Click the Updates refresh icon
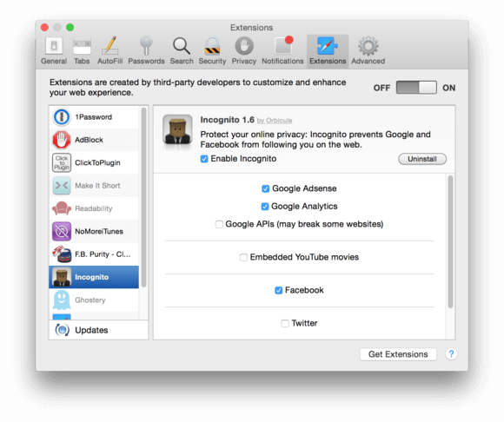 click(62, 330)
